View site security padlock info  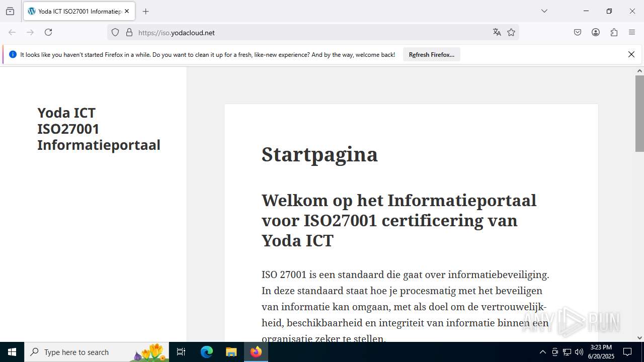tap(129, 32)
